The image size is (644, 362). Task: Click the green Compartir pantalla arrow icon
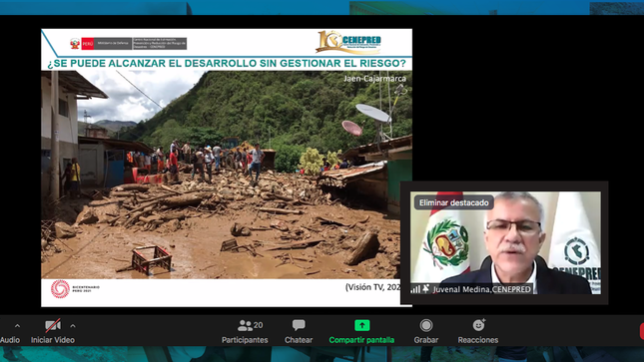point(361,325)
